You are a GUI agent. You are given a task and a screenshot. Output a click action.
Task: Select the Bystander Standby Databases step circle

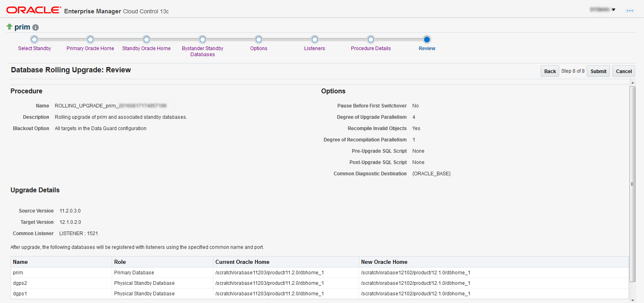[x=203, y=40]
